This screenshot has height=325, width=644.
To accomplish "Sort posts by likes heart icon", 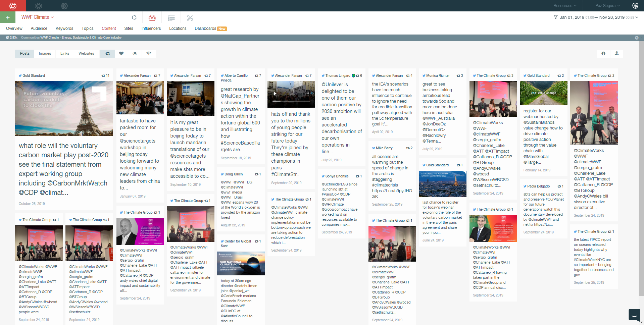I will coord(121,54).
